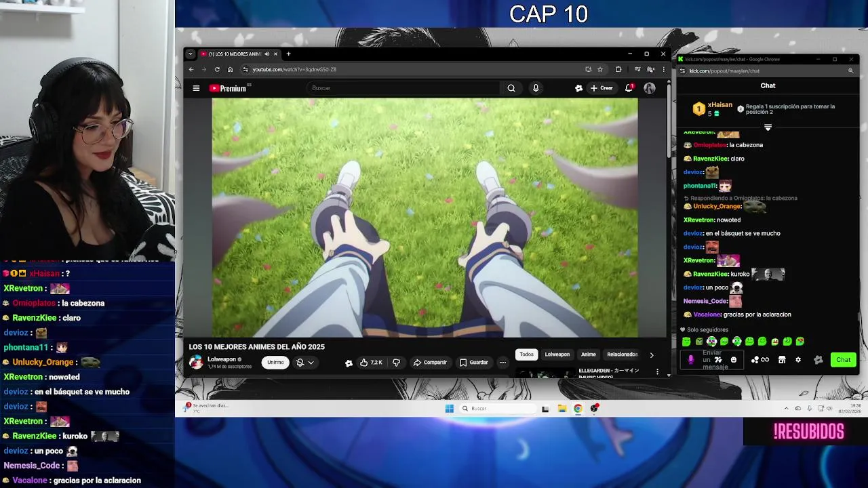The image size is (868, 488).
Task: Show more filter chips with right arrow
Action: (652, 354)
